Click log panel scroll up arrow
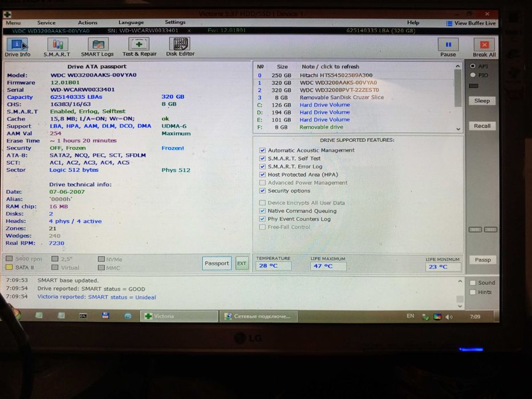 click(460, 281)
